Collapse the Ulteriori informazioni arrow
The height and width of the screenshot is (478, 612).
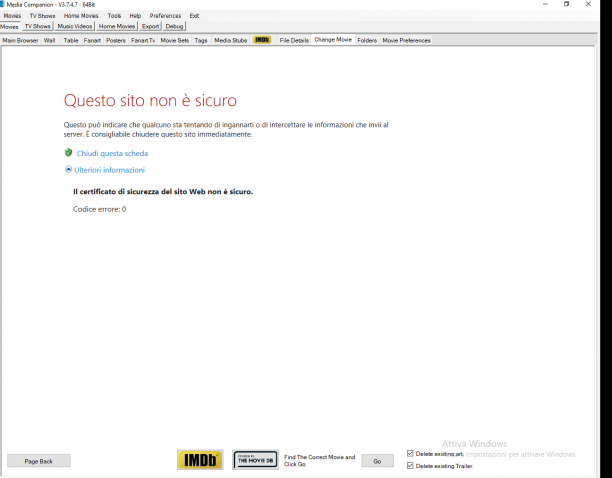pos(68,169)
